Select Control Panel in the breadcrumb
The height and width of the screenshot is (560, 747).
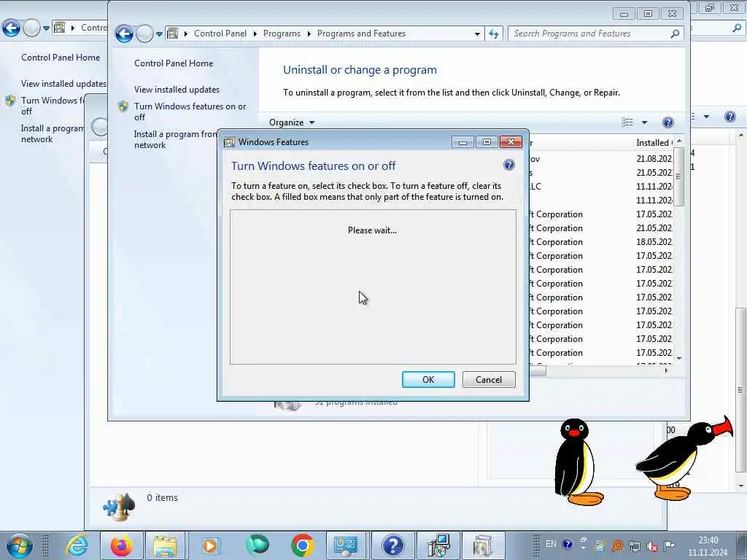point(220,34)
